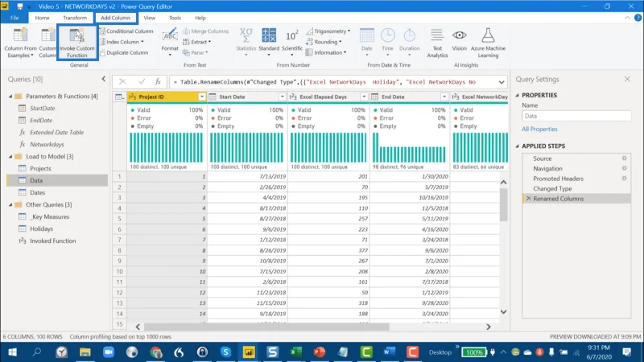Click vertical scrollbar down arrow
Screen dimensions: 644x362
(504, 312)
